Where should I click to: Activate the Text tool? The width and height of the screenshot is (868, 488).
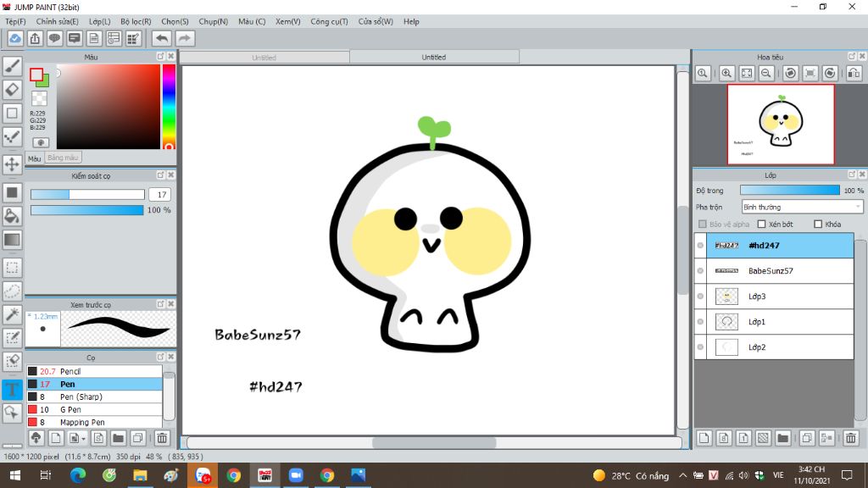tap(12, 389)
